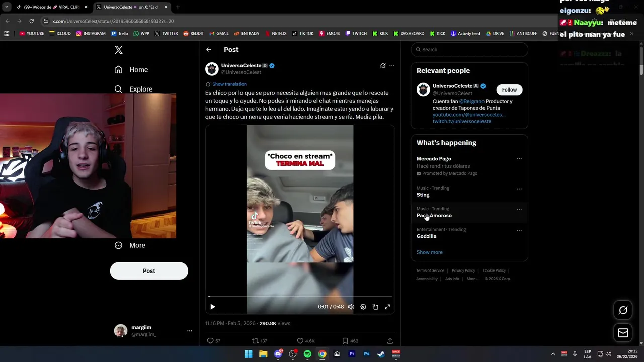Mute the video with the speaker icon
This screenshot has height=362, width=644.
351,307
